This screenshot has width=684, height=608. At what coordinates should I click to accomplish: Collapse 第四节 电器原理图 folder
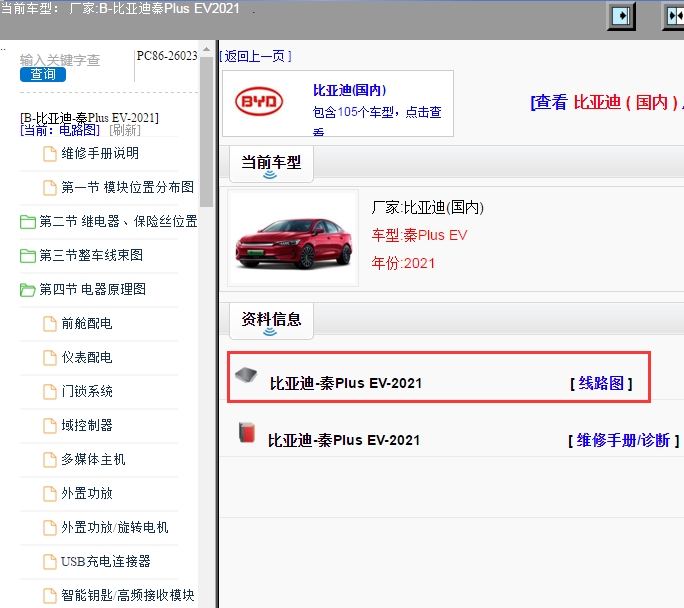pos(92,290)
